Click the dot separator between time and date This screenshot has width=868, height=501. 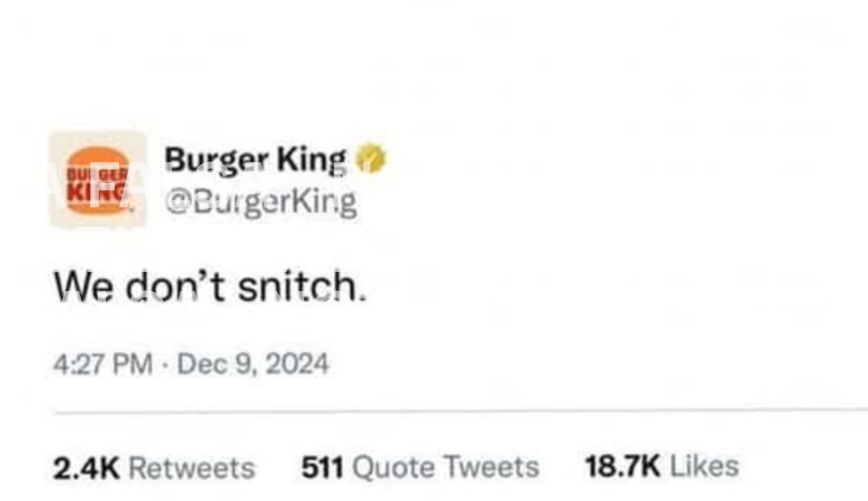coord(165,365)
